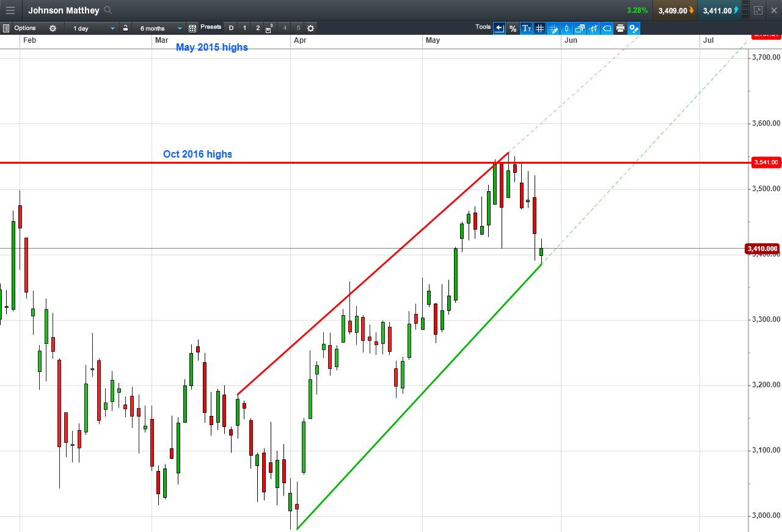This screenshot has width=782, height=532.
Task: Open the Options menu
Action: [25, 28]
